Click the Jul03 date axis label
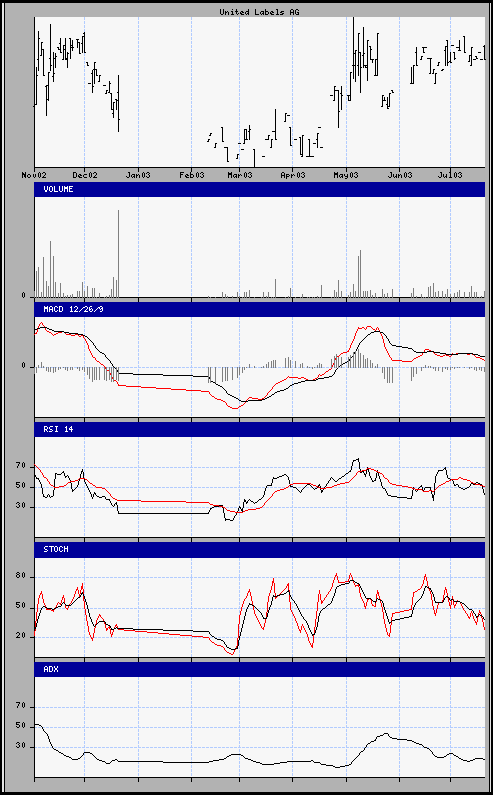Screen dimensions: 493x795 pos(450,175)
